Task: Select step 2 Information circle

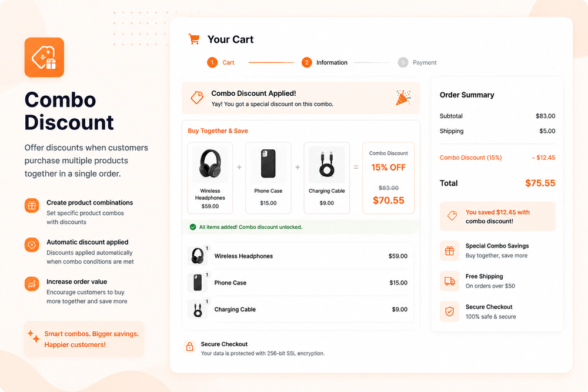Action: 307,62
